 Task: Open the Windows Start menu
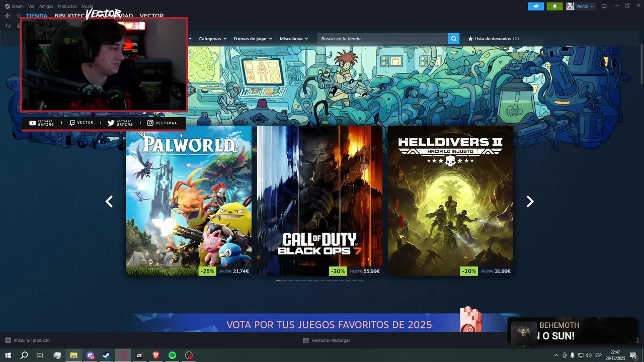pos(8,355)
